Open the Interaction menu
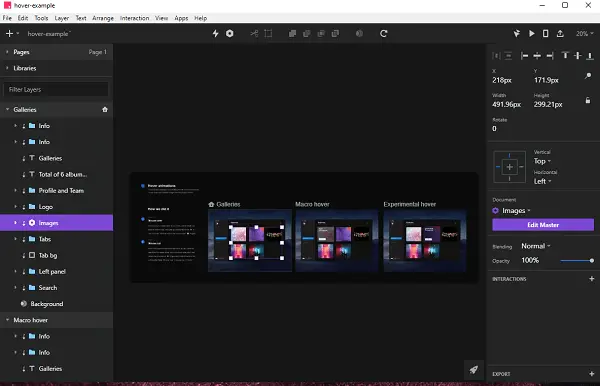Screen dimensions: 600x386 pos(134,18)
